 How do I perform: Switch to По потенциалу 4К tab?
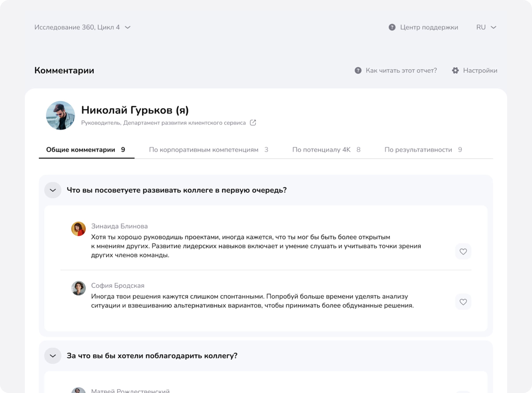tap(326, 150)
